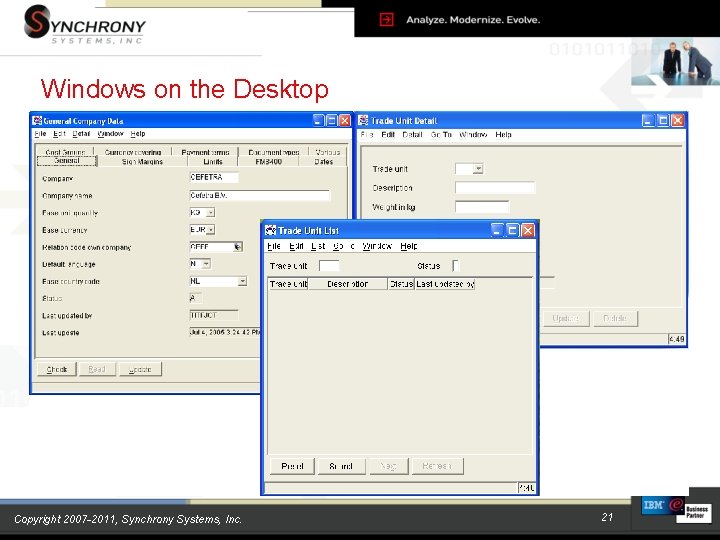The image size is (720, 540).
Task: Open Edit menu in Trade Unit Detail
Action: [388, 135]
